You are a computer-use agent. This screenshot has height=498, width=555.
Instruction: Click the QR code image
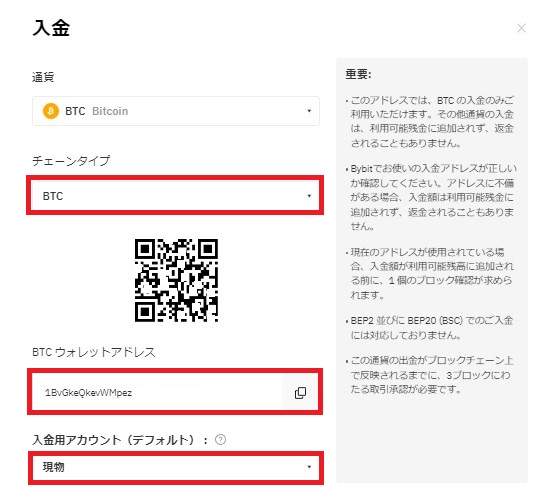pyautogui.click(x=176, y=280)
